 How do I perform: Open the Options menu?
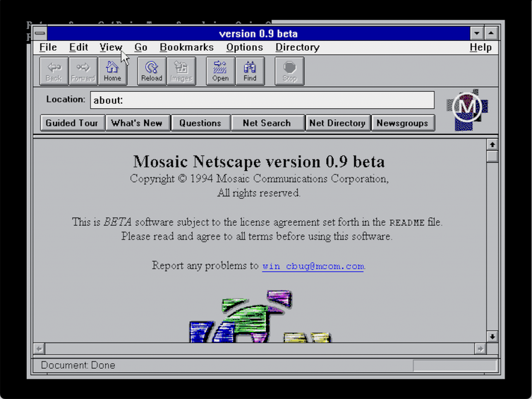(x=244, y=47)
